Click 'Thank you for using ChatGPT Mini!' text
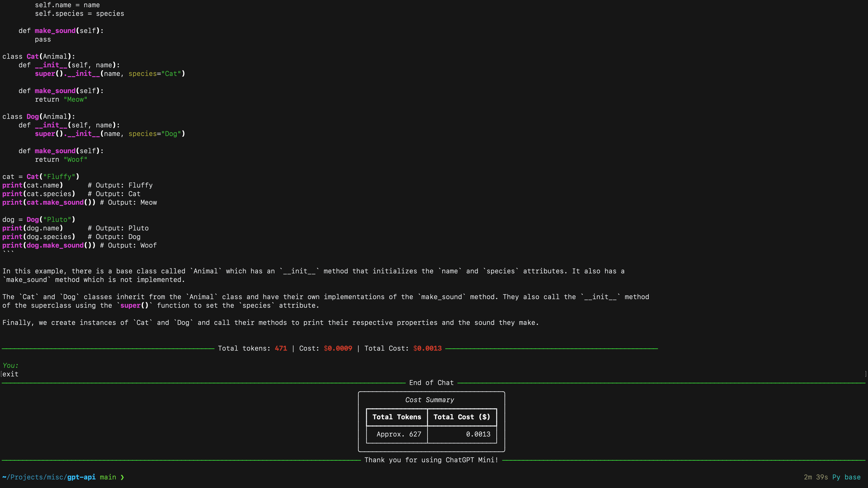This screenshot has height=488, width=868. click(431, 460)
